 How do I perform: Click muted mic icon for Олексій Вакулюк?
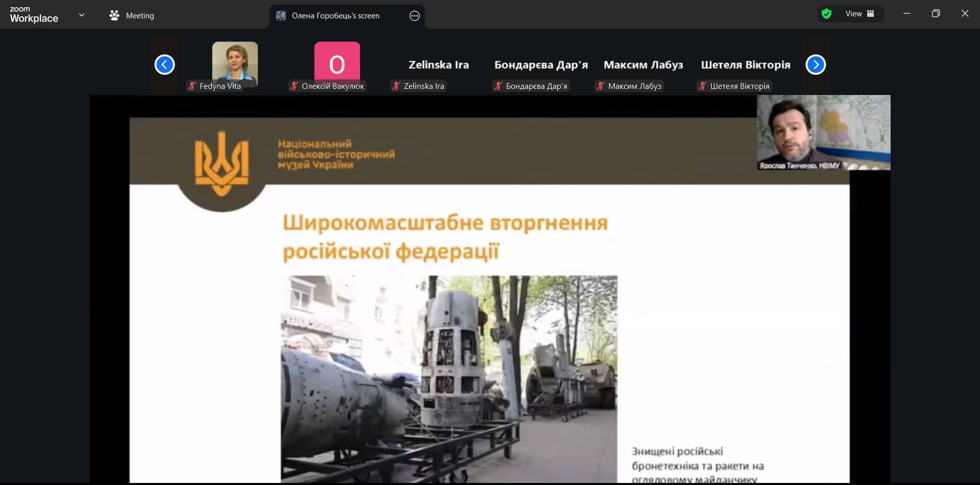tap(294, 86)
